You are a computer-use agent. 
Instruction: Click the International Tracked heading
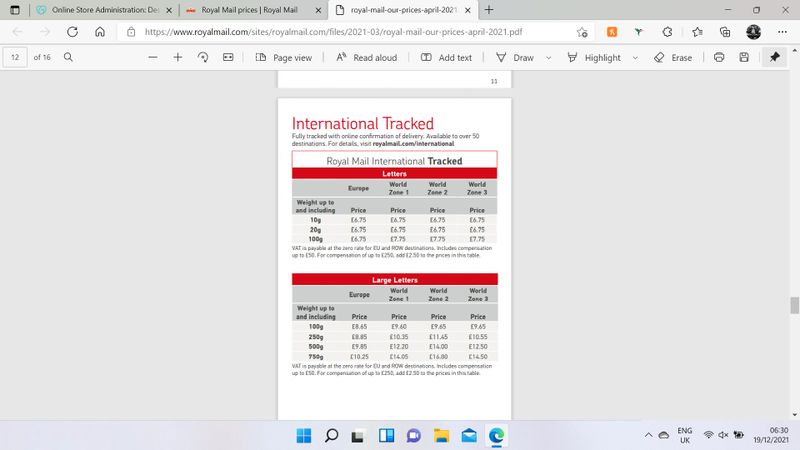pyautogui.click(x=363, y=123)
